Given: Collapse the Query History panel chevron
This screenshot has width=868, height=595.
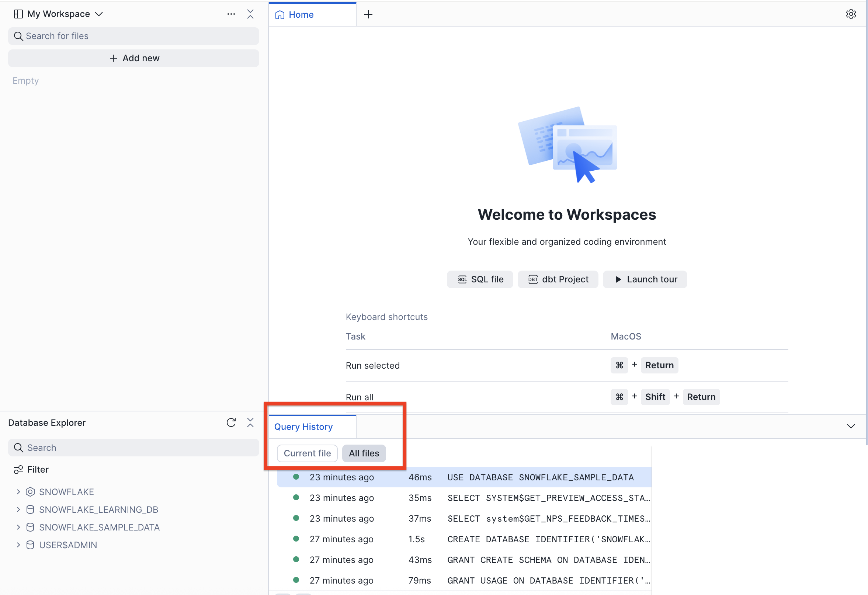Looking at the screenshot, I should pos(851,426).
